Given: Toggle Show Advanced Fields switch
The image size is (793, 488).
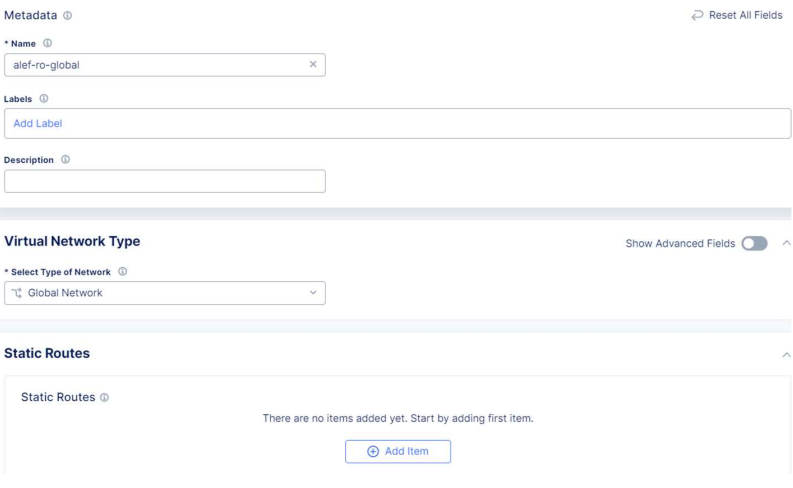Looking at the screenshot, I should click(755, 243).
